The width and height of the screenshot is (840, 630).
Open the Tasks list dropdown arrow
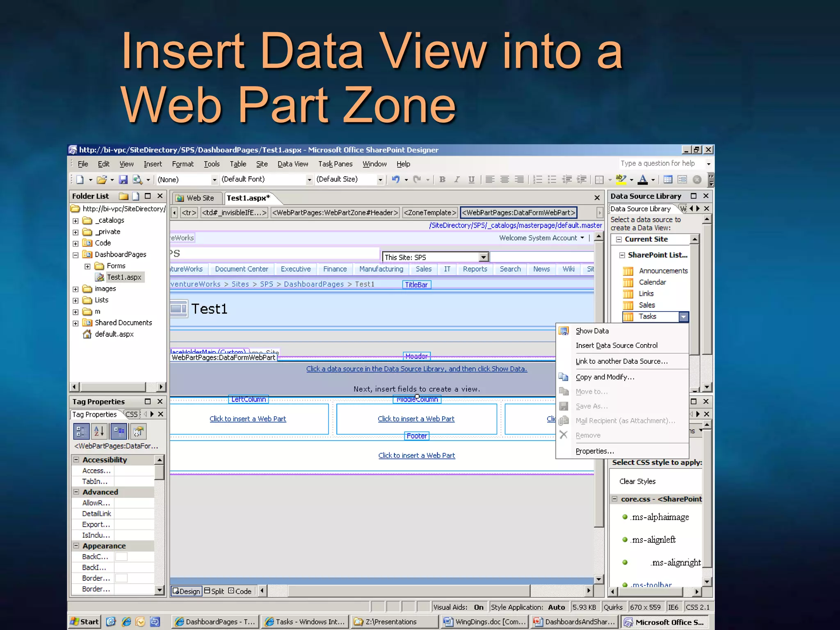coord(683,317)
